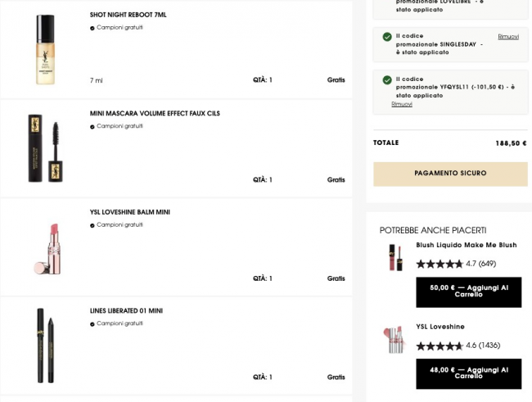Click bullet icon under Mini Mascara title

coord(92,126)
